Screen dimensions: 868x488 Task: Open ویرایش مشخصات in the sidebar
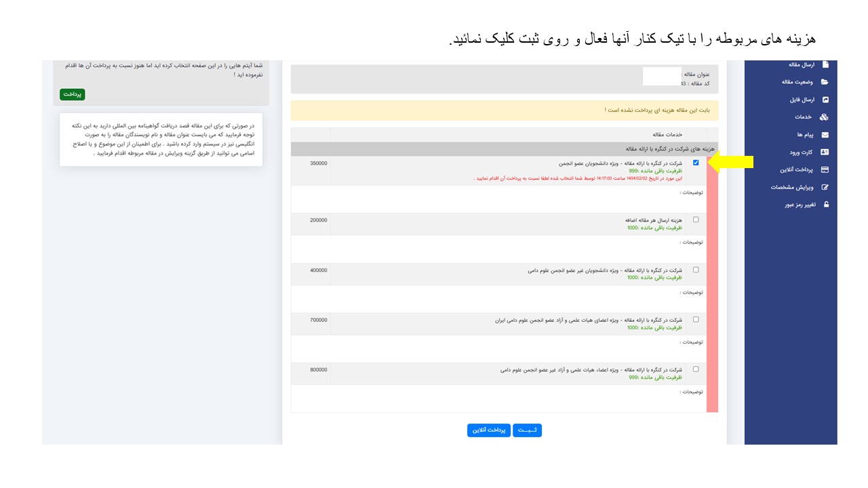(x=800, y=187)
